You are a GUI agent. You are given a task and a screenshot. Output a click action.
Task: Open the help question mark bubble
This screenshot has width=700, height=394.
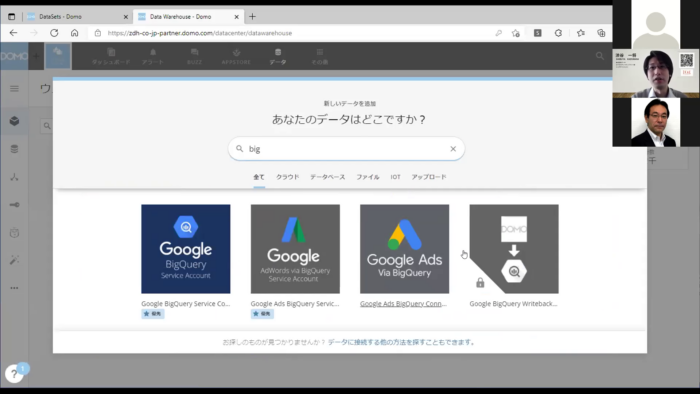tap(14, 374)
